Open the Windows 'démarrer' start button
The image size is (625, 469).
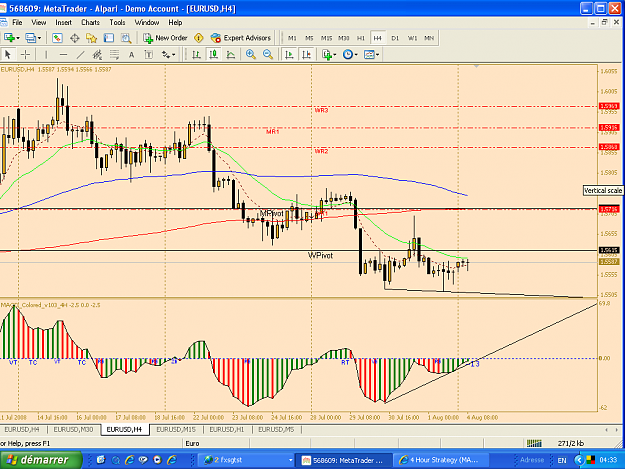pyautogui.click(x=40, y=460)
